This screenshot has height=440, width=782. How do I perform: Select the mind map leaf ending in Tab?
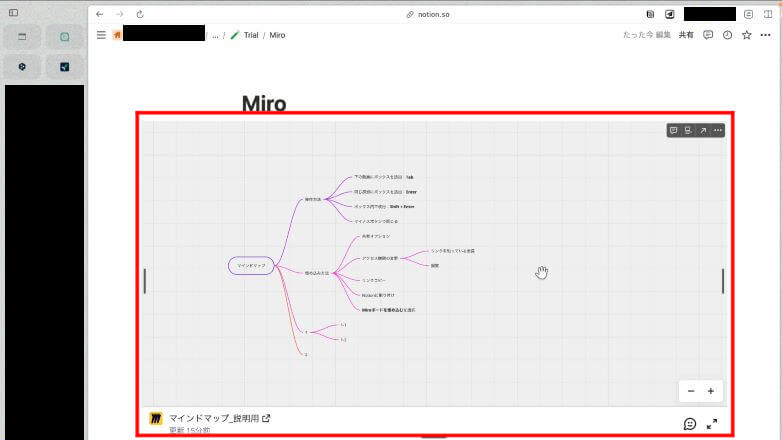pyautogui.click(x=384, y=177)
